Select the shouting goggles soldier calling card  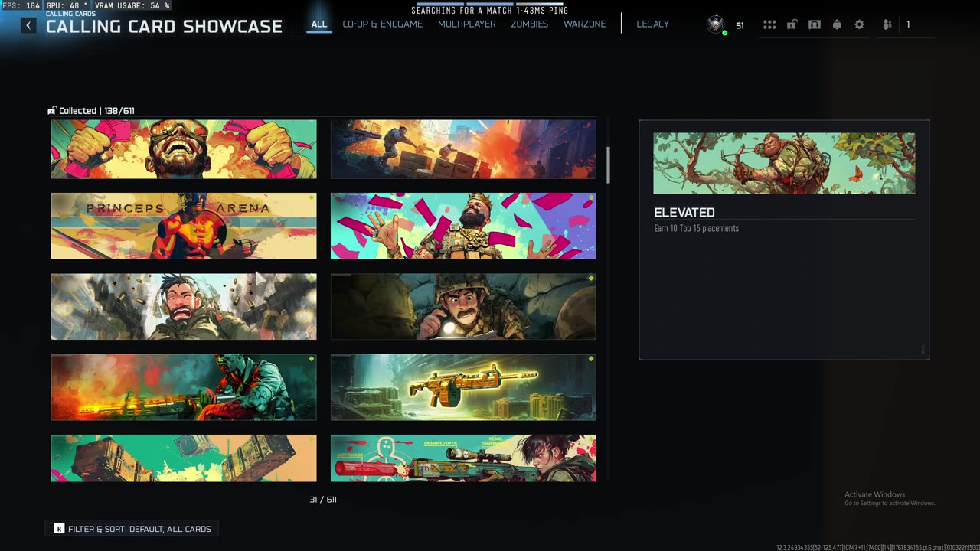coord(184,149)
